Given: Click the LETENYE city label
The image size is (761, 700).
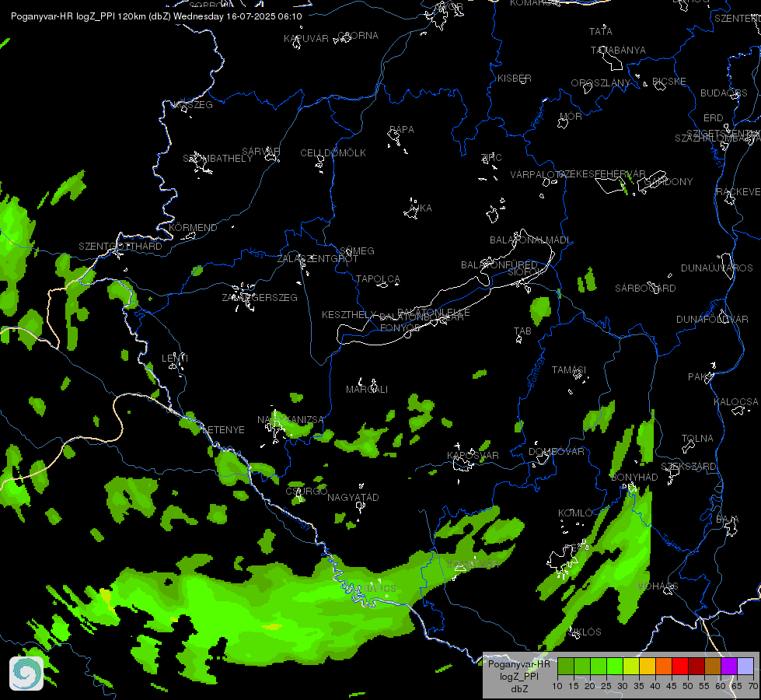Looking at the screenshot, I should point(223,430).
